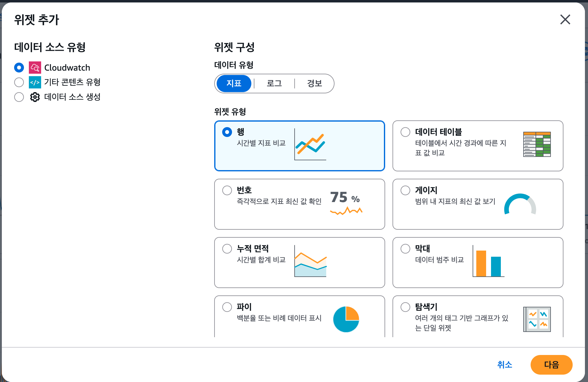The image size is (588, 382).
Task: Click the 75% number widget icon
Action: [346, 202]
